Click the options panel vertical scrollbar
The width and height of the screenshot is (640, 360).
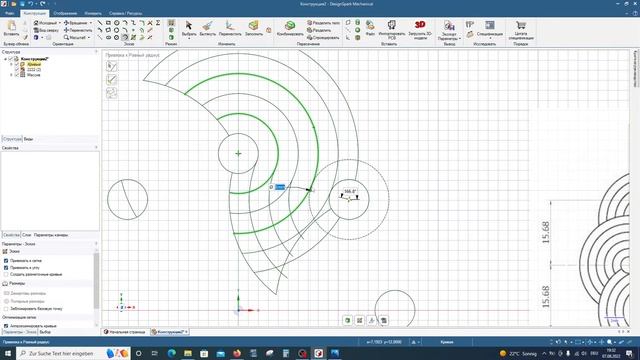point(96,281)
